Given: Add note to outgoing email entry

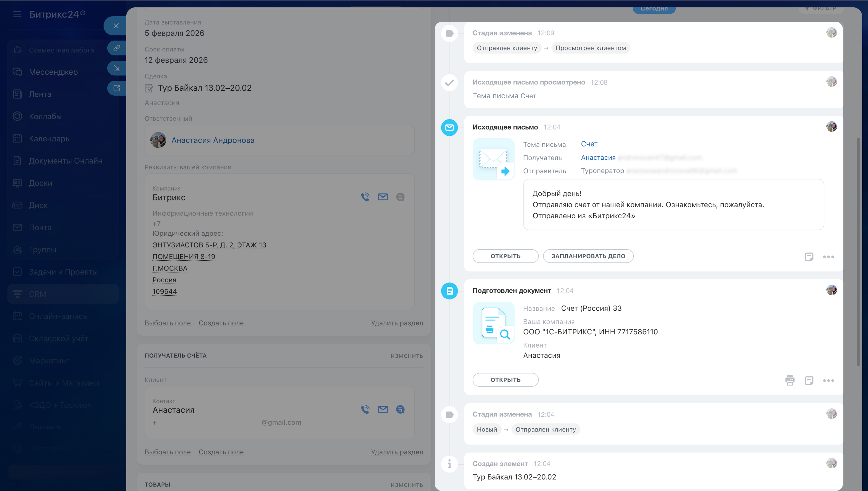Looking at the screenshot, I should pyautogui.click(x=809, y=257).
